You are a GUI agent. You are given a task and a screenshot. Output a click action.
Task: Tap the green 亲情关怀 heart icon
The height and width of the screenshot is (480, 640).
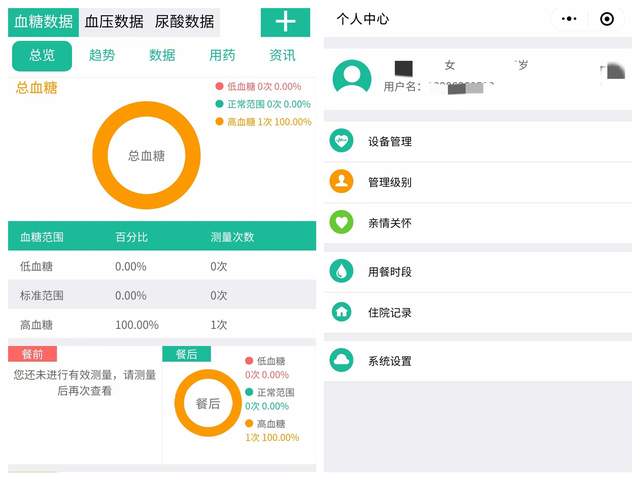341,222
